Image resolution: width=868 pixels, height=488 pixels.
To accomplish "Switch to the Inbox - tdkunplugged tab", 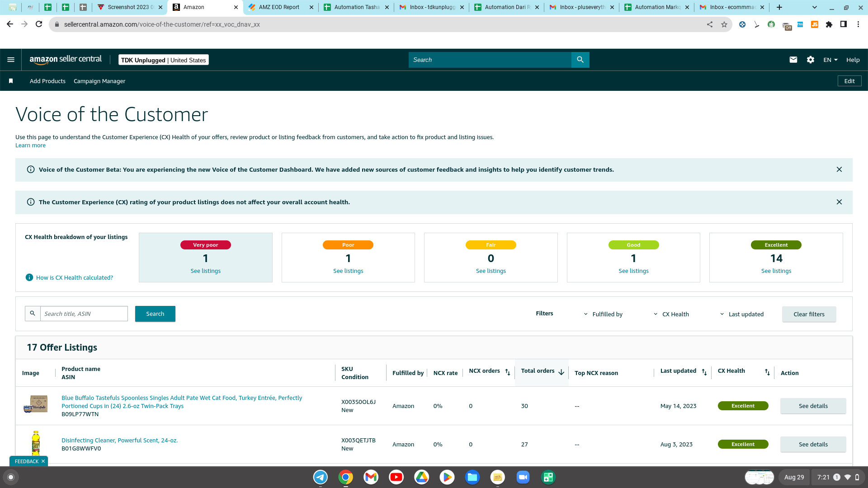I will (x=432, y=7).
